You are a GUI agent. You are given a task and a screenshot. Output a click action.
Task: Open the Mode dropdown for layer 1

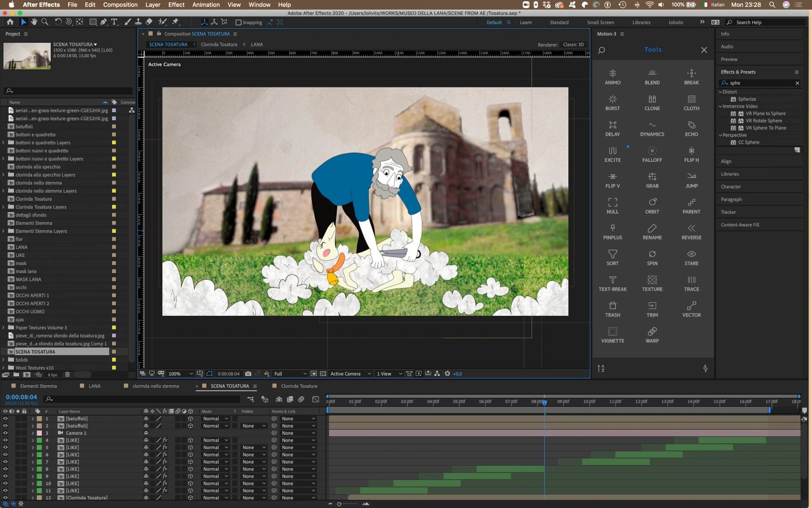point(216,419)
